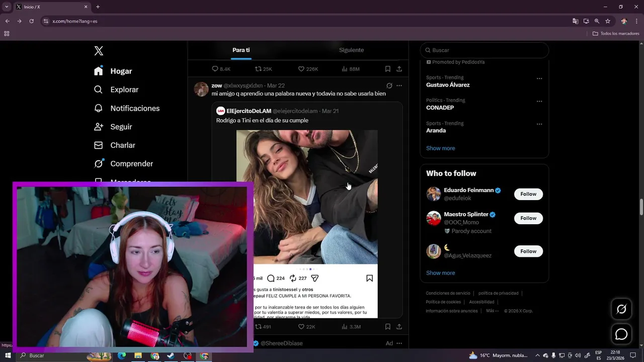This screenshot has width=644, height=362.
Task: Reload the page in Chrome
Action: click(31, 21)
